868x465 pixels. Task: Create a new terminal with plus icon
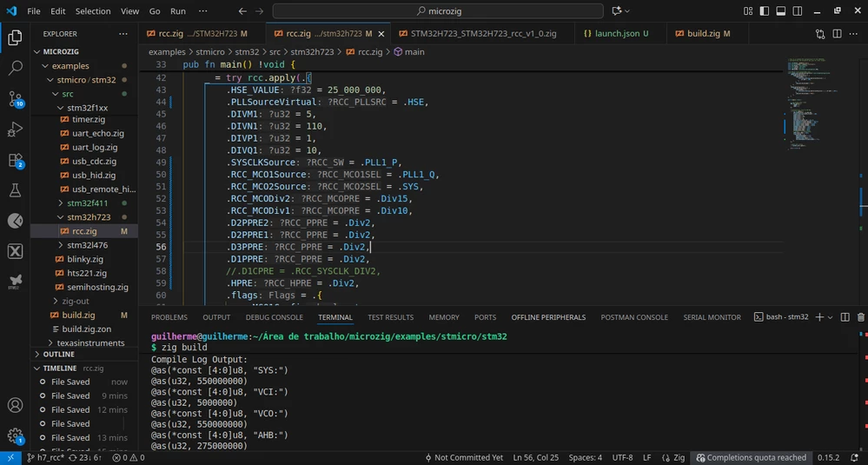(820, 317)
